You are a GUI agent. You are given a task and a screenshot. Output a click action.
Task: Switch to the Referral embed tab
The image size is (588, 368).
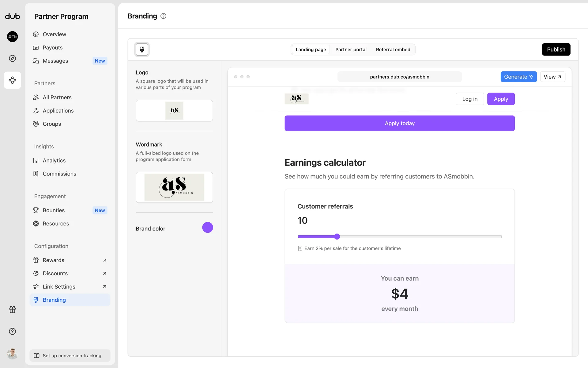[393, 49]
